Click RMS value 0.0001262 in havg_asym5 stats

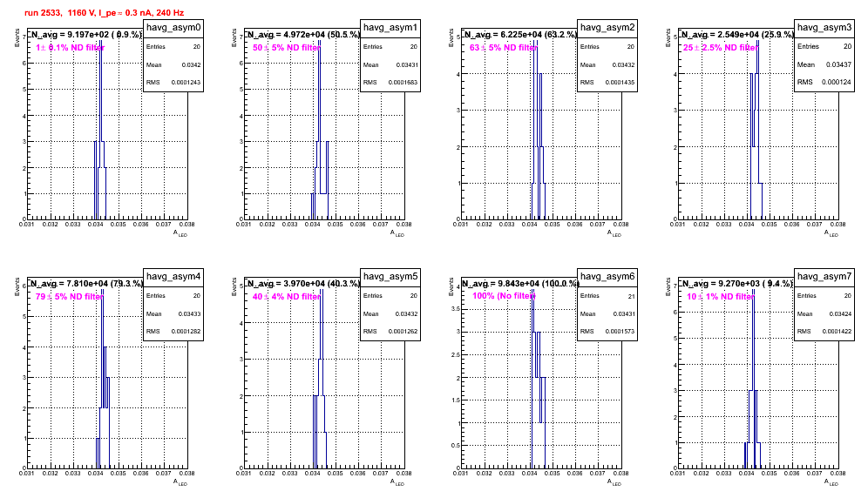[x=403, y=332]
